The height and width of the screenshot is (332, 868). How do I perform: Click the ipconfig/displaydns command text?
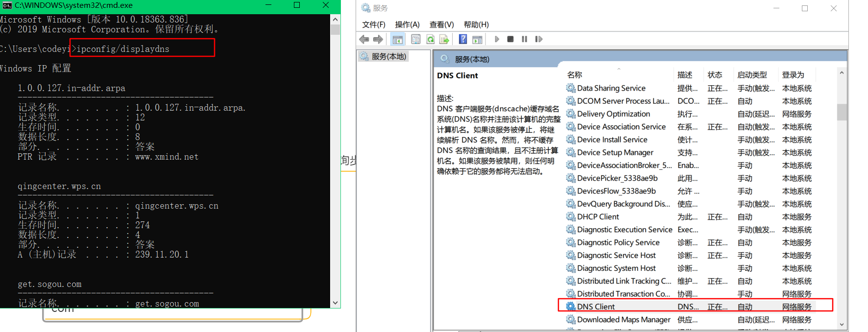pos(123,49)
